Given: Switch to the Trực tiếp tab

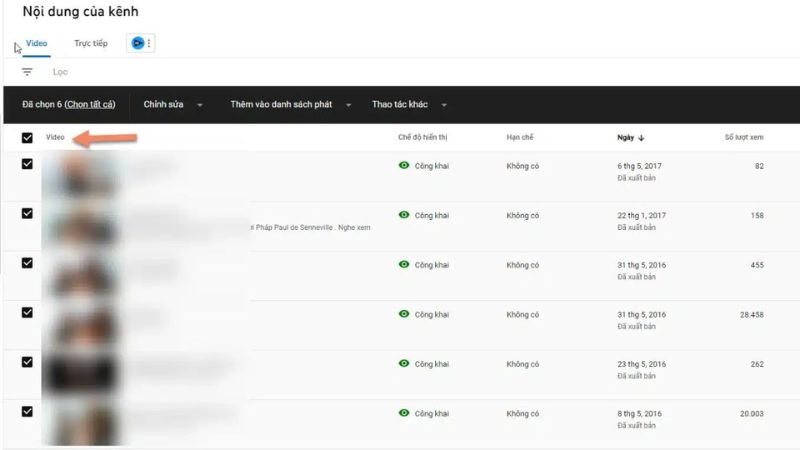Looking at the screenshot, I should pos(91,44).
